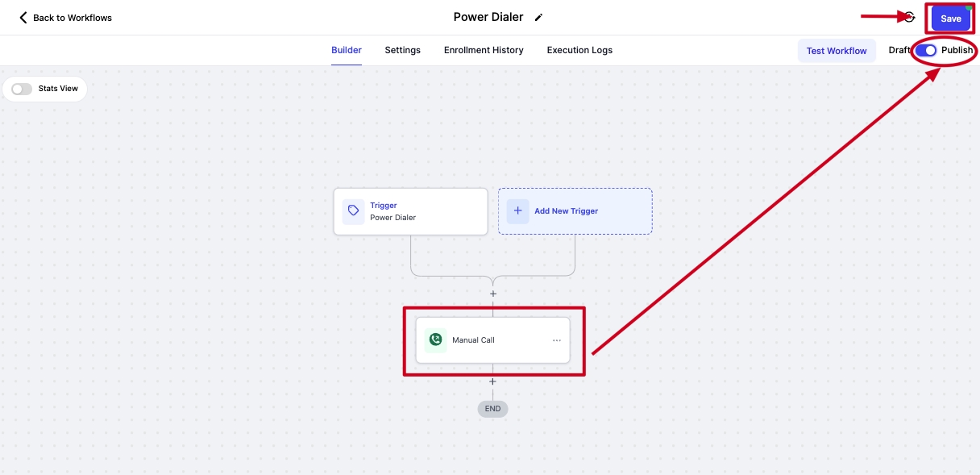Click the green phone icon on Manual Call

(436, 340)
